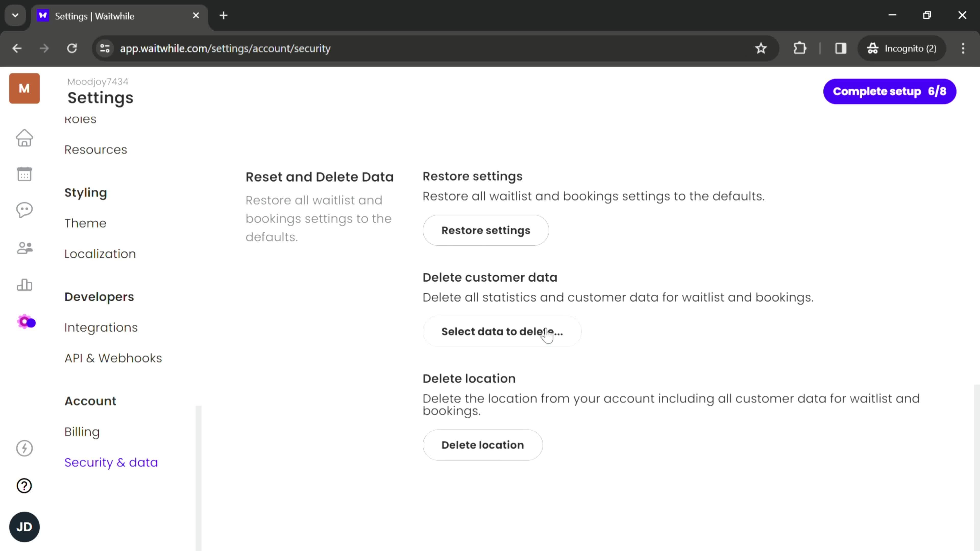Click the Incognito (2) indicator

[902, 48]
